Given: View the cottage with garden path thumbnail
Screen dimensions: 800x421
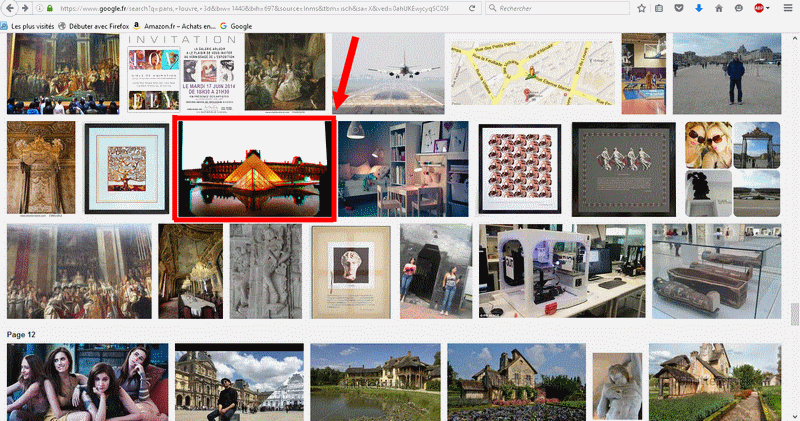Looking at the screenshot, I should pyautogui.click(x=715, y=382).
